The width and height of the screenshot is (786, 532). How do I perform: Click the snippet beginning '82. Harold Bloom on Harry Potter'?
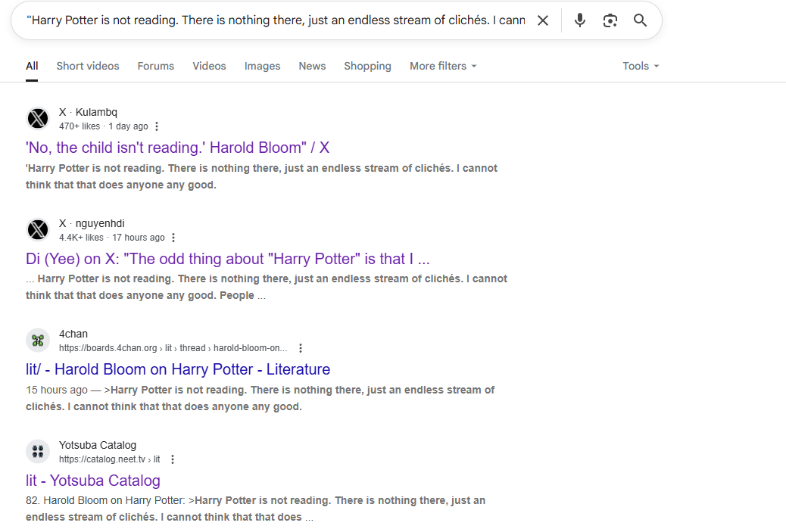[x=256, y=509]
